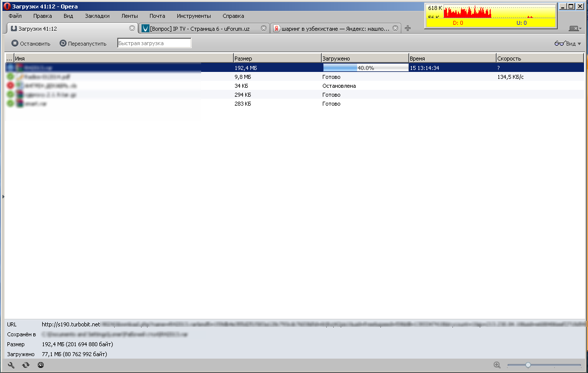588x373 pixels.
Task: Click the Opera Turbo icon in status bar
Action: 41,365
